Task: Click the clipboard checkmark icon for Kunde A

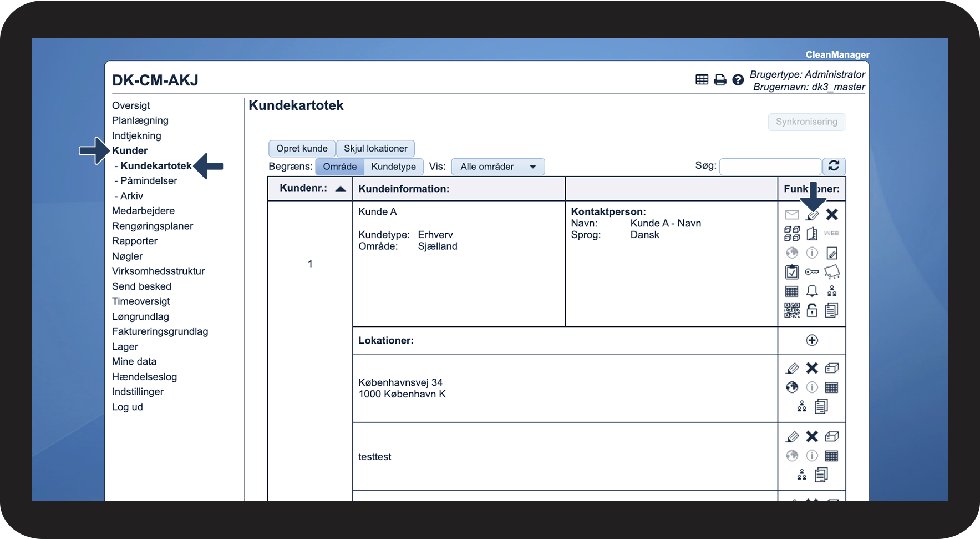Action: [x=792, y=272]
